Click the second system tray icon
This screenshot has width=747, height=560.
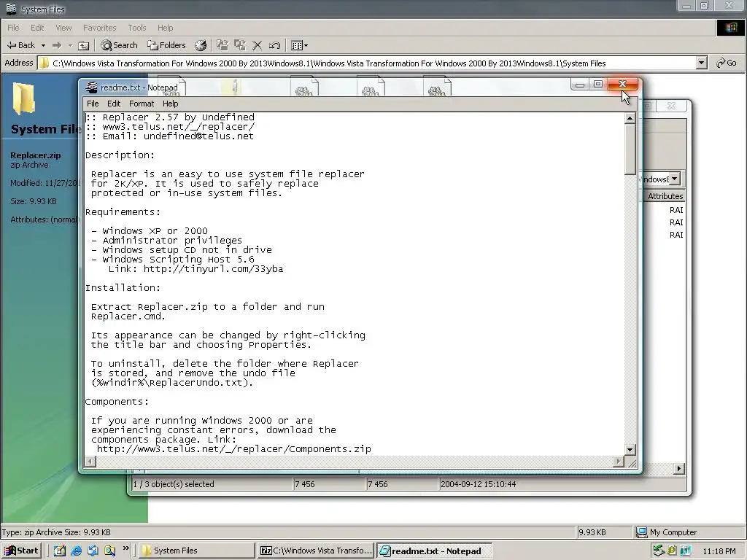coord(672,551)
